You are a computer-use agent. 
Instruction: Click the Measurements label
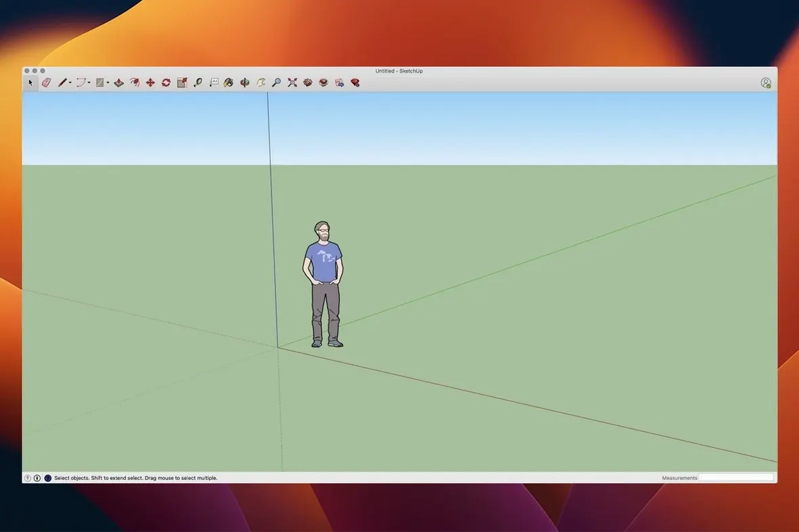point(679,478)
